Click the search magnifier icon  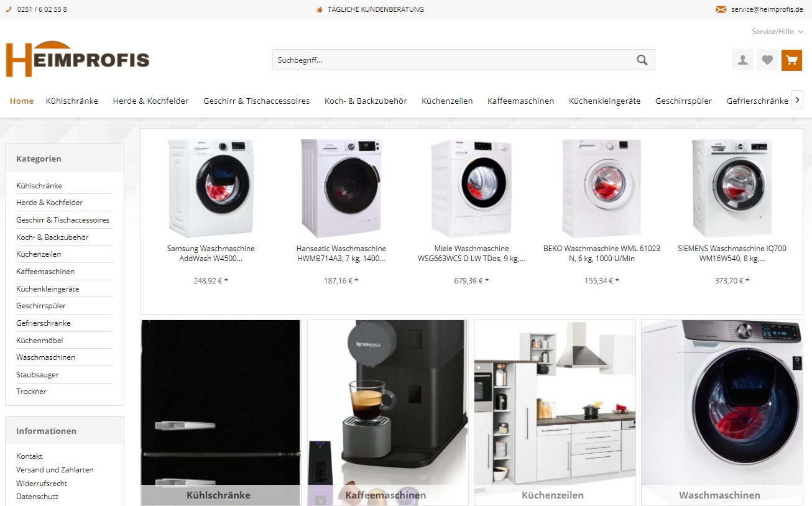tap(642, 60)
